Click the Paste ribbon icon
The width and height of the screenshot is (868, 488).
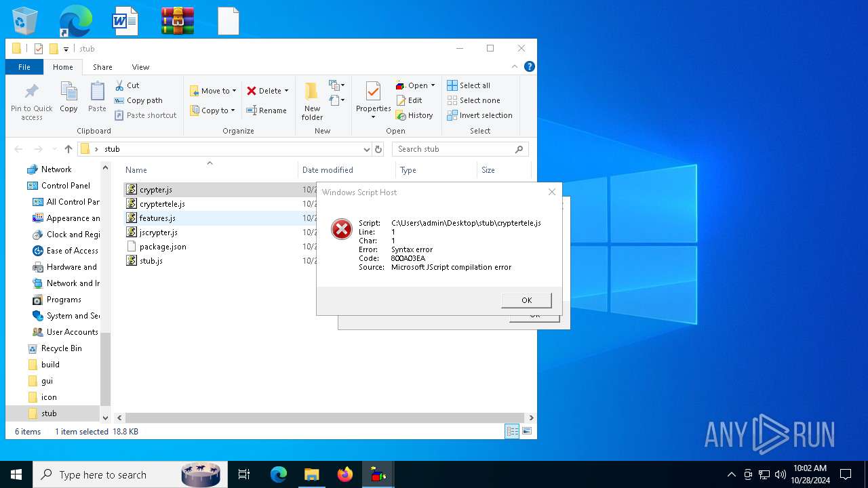(97, 97)
